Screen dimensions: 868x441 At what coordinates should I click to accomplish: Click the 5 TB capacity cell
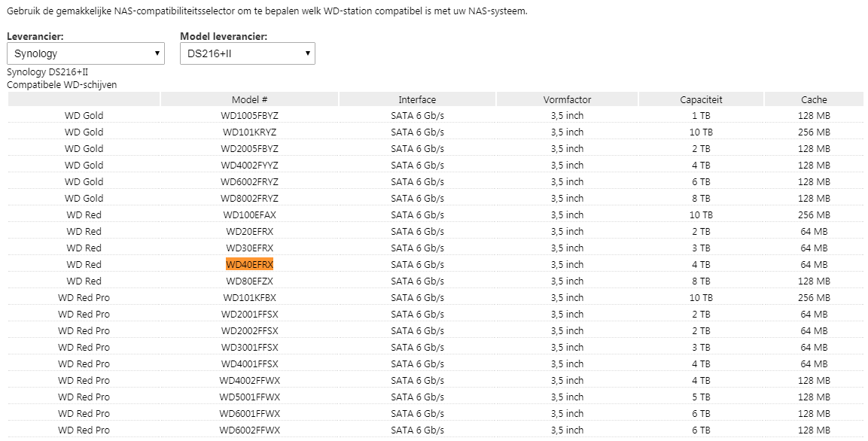click(701, 397)
